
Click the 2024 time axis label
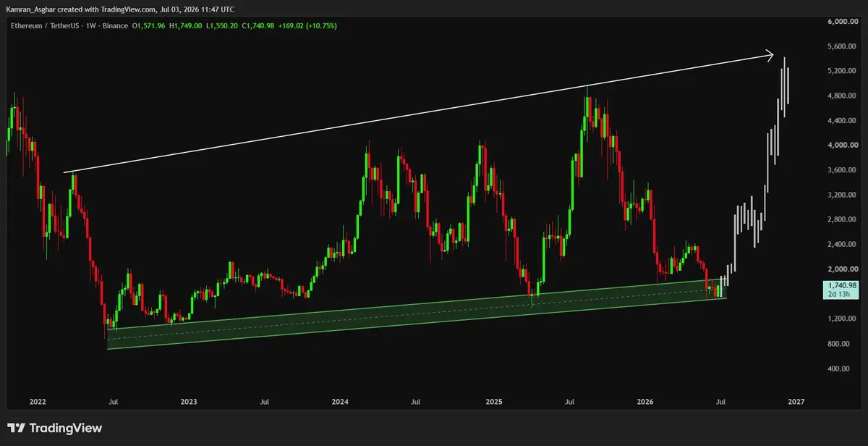click(x=340, y=401)
